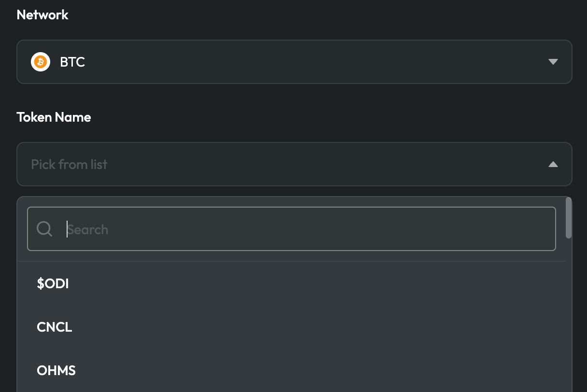The height and width of the screenshot is (392, 587).
Task: Open the BTC network selector
Action: coord(294,62)
